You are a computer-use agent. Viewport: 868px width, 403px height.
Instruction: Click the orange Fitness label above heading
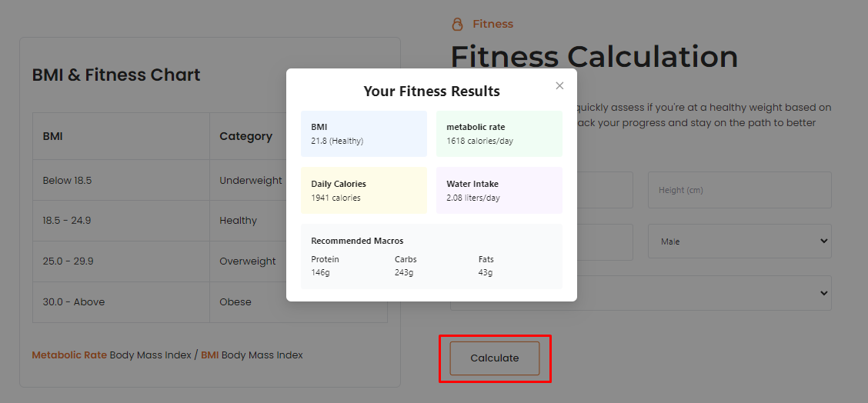coord(492,24)
